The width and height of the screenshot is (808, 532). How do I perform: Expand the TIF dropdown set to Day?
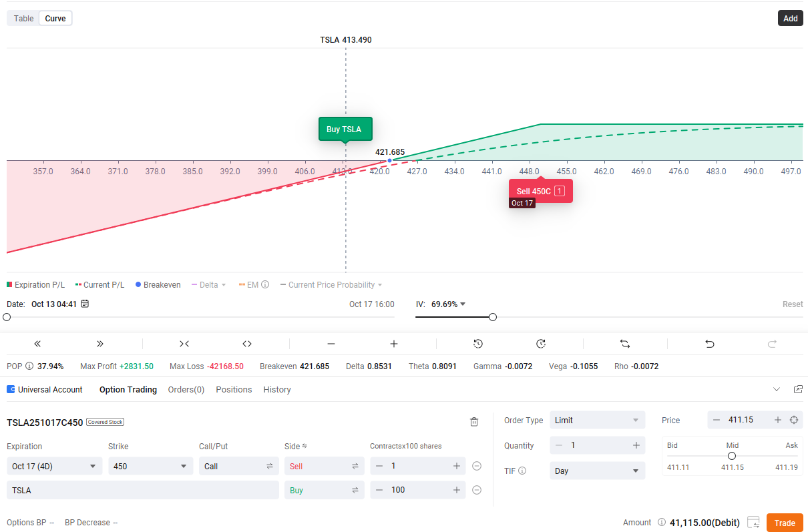pos(597,471)
